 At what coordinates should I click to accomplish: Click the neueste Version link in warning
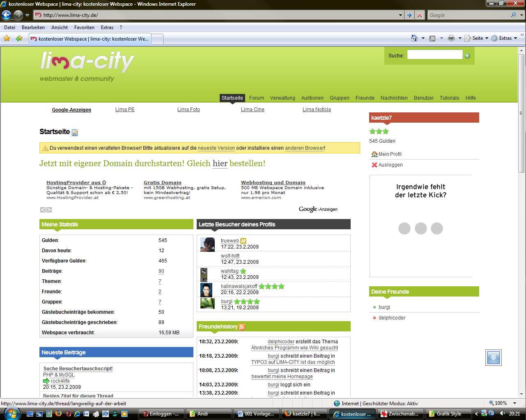coord(216,148)
